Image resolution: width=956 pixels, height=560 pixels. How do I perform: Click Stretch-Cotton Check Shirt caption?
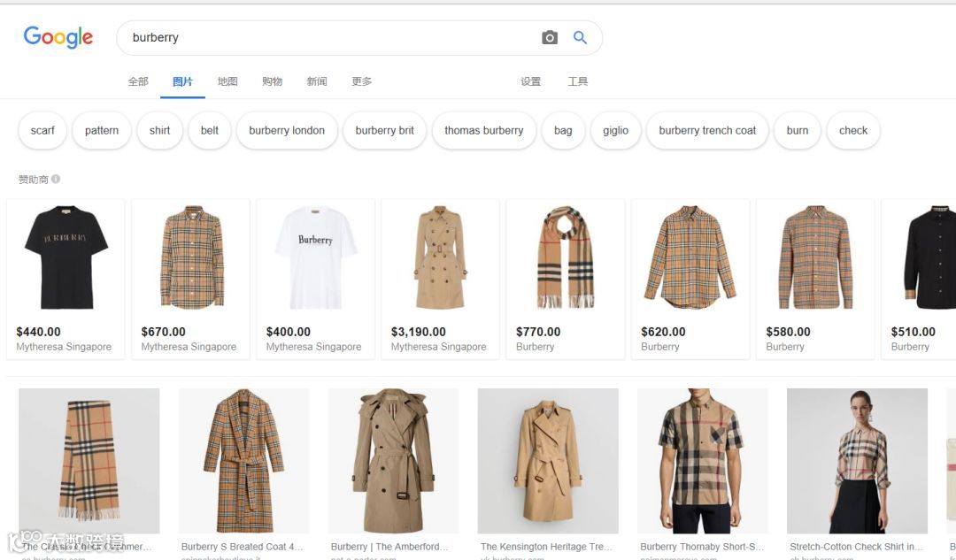(856, 547)
